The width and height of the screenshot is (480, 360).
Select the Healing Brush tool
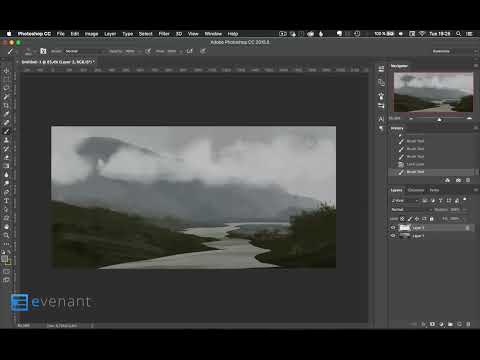coord(6,123)
